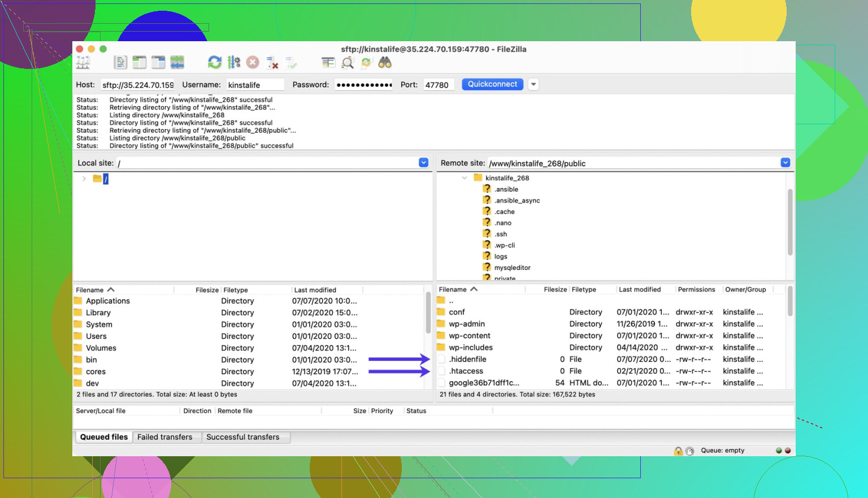Toggle transfer queue display icon

177,63
